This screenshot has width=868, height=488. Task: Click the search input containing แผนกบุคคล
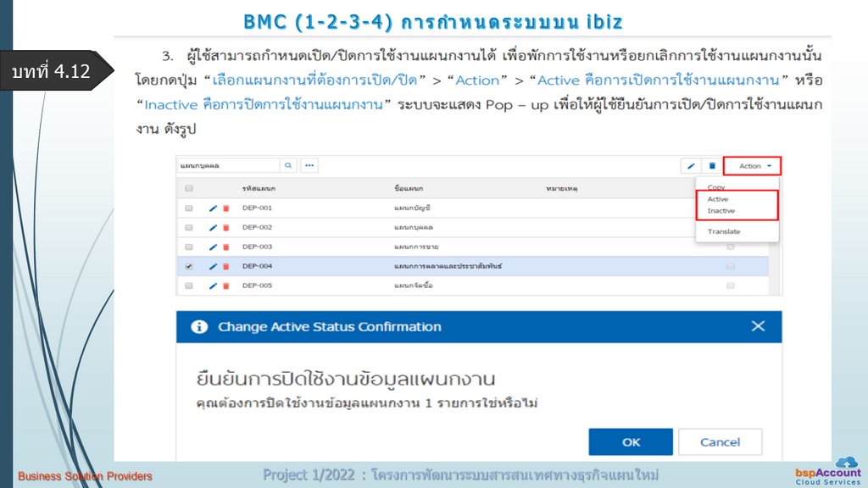tap(228, 165)
